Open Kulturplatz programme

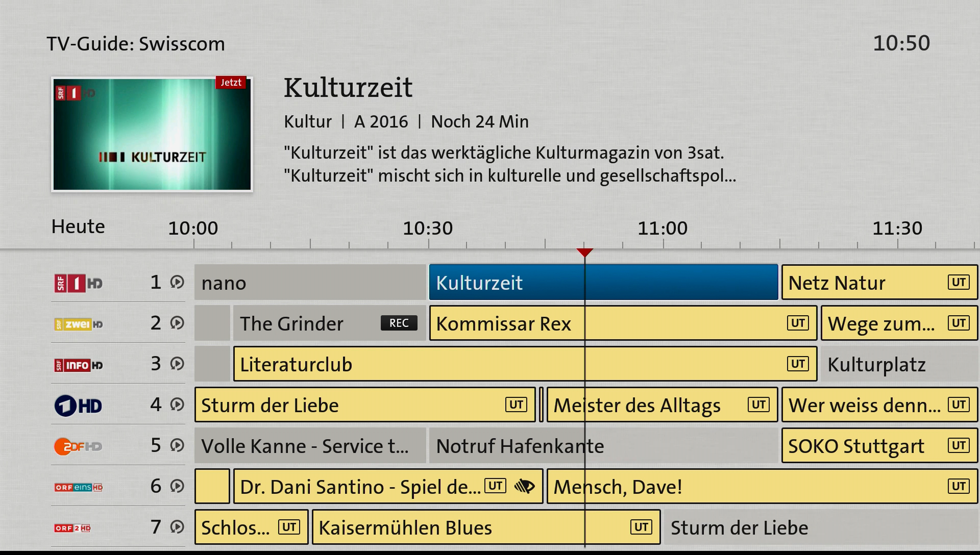point(899,364)
